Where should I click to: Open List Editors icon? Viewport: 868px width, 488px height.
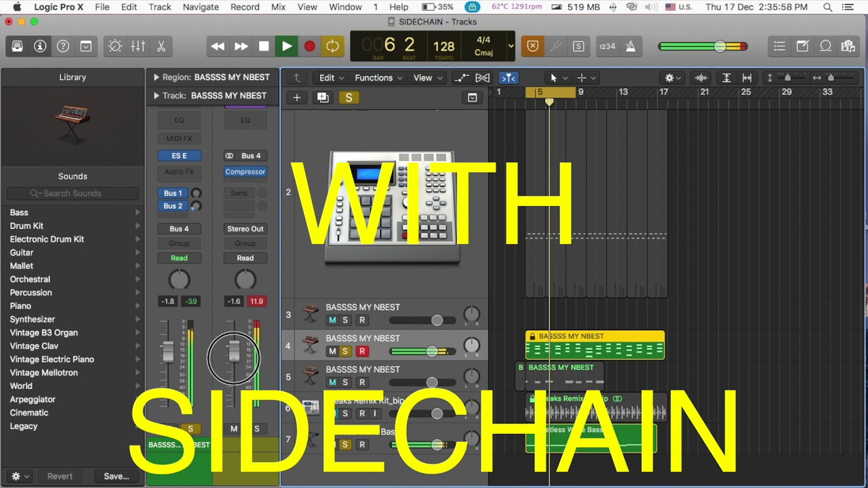click(780, 46)
